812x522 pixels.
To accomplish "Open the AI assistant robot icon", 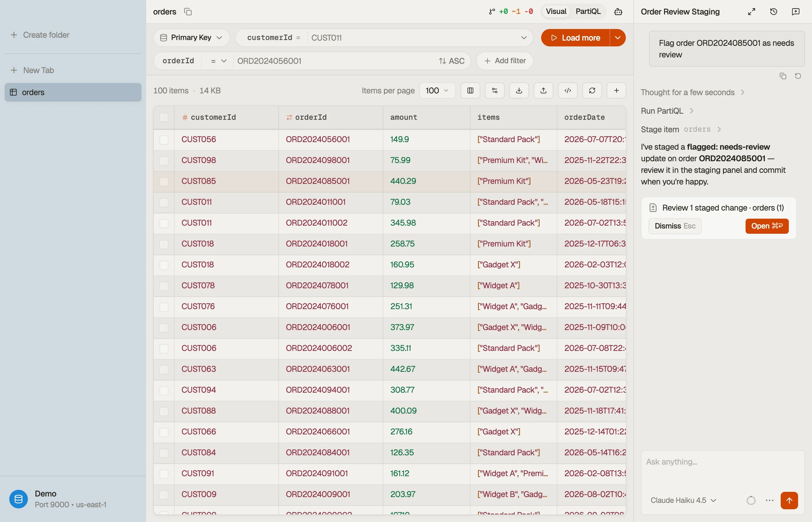I will 618,12.
